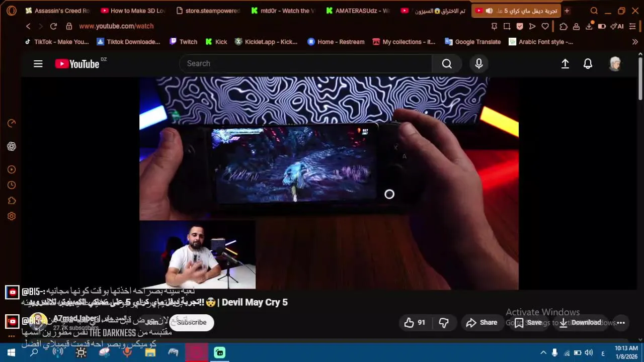
Task: Switch to mtd0r Kick tab
Action: [284, 11]
